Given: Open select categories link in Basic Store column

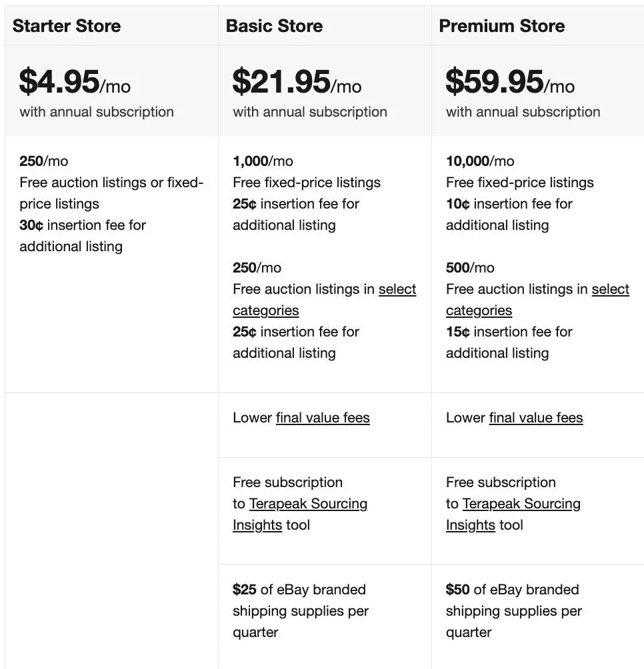Looking at the screenshot, I should point(397,289).
